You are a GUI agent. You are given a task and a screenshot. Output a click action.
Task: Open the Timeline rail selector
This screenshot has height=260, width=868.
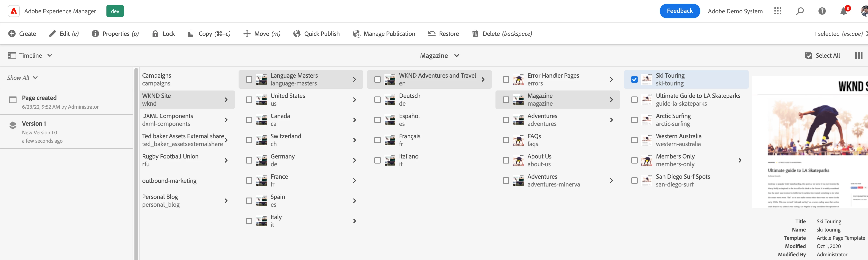pyautogui.click(x=30, y=55)
